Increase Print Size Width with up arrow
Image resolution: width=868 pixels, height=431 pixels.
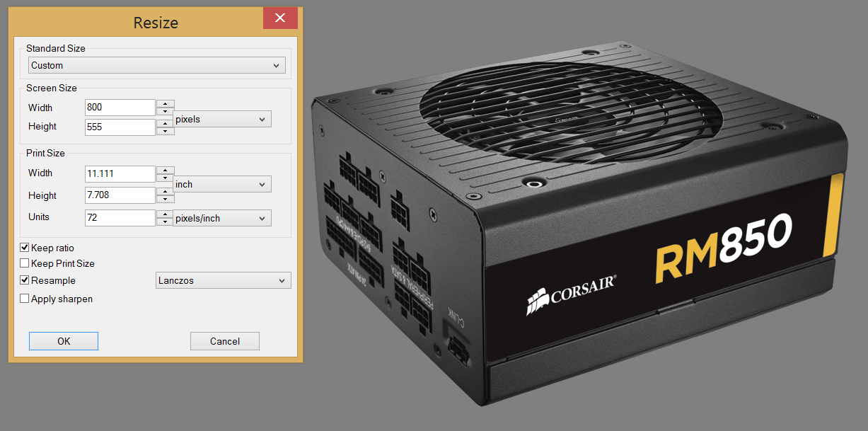point(165,170)
